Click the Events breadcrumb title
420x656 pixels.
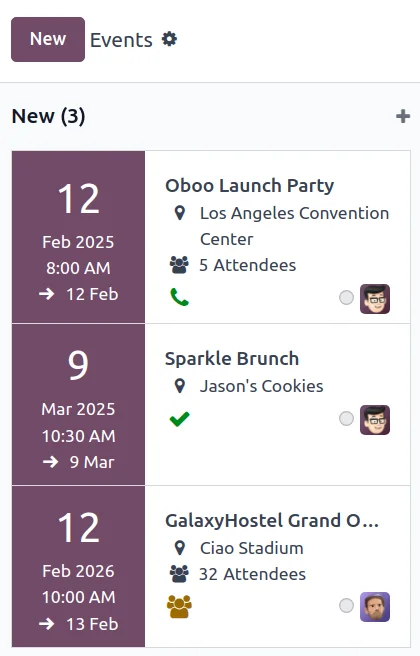tap(121, 40)
